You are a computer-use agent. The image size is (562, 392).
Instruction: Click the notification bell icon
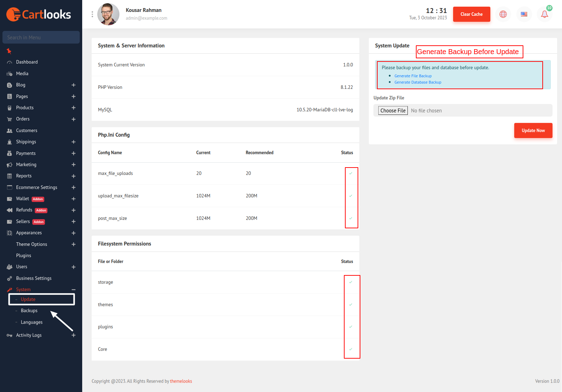coord(544,14)
